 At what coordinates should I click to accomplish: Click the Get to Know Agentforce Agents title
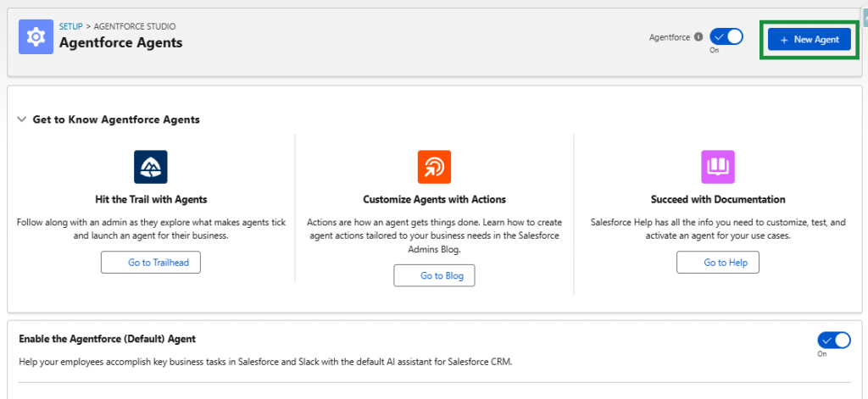coord(116,119)
